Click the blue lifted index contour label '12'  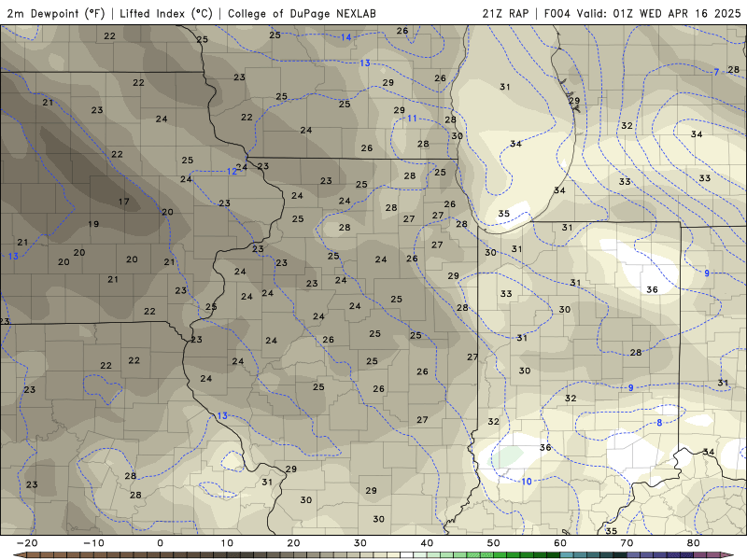click(x=232, y=172)
